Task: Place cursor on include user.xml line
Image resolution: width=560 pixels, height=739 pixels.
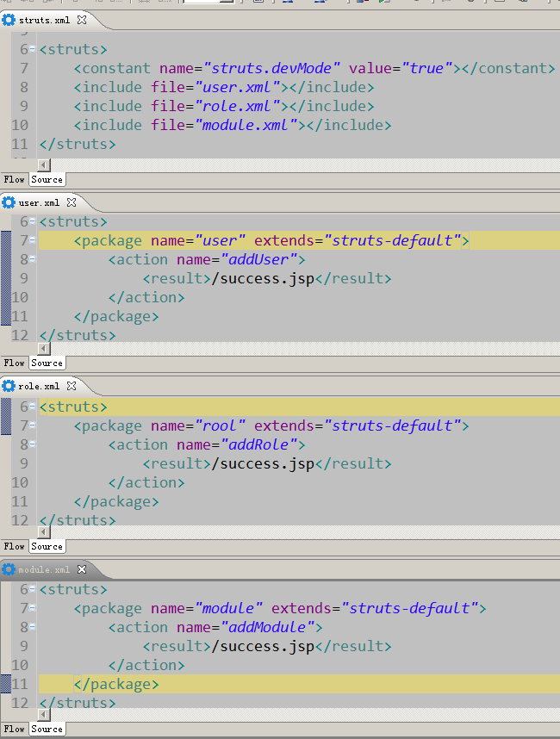Action: [224, 87]
